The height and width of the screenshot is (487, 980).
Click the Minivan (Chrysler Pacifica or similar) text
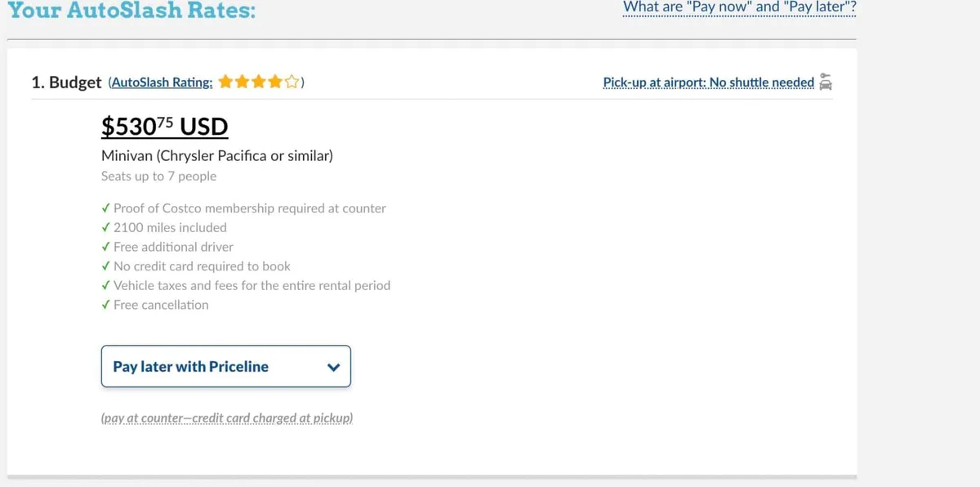click(x=216, y=155)
